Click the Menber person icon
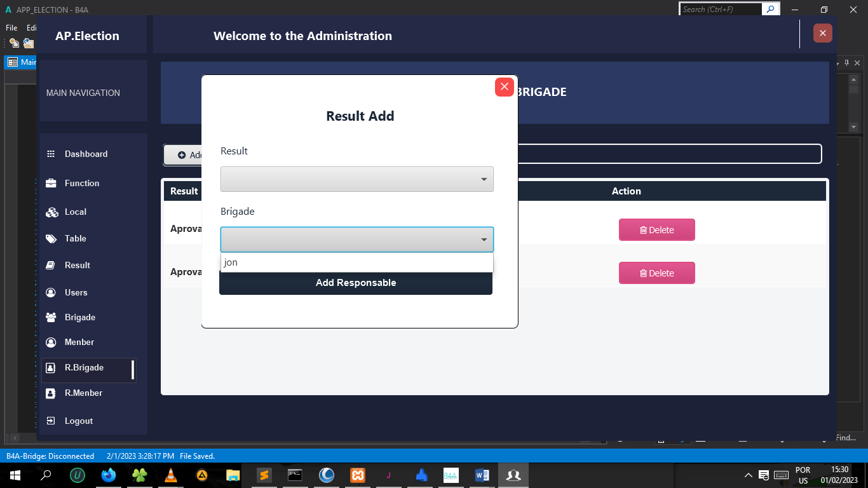Screen dimensions: 868x488 51,342
